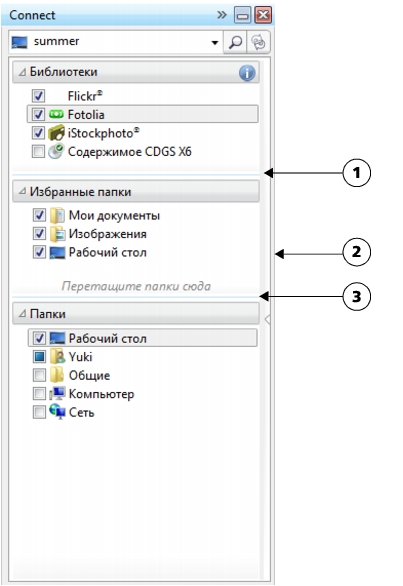Click the Fotolia library icon
The height and width of the screenshot is (586, 403).
[56, 114]
